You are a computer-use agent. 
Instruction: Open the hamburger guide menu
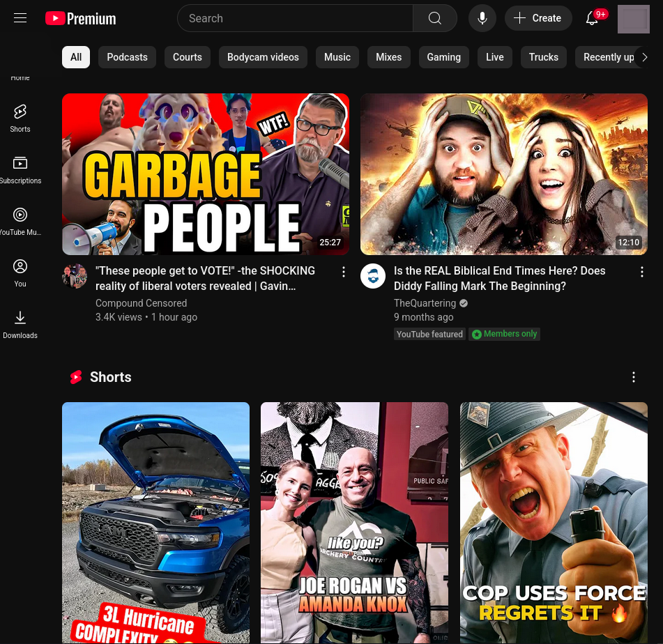click(x=20, y=18)
